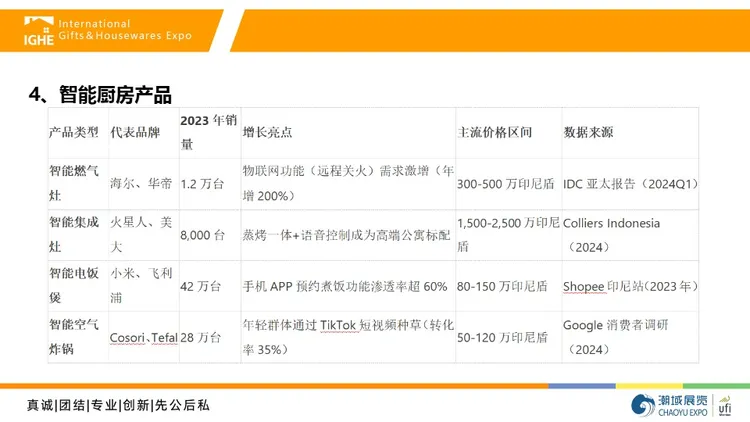This screenshot has height=422, width=750.
Task: Select the 1,500-2,500 万印尼盾 price cell
Action: click(508, 234)
